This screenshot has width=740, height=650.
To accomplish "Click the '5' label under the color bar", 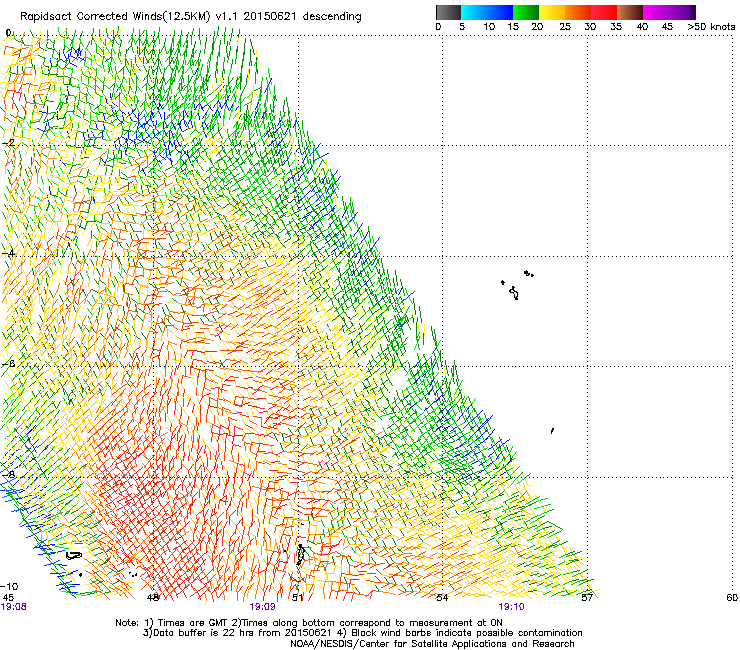I will click(462, 27).
